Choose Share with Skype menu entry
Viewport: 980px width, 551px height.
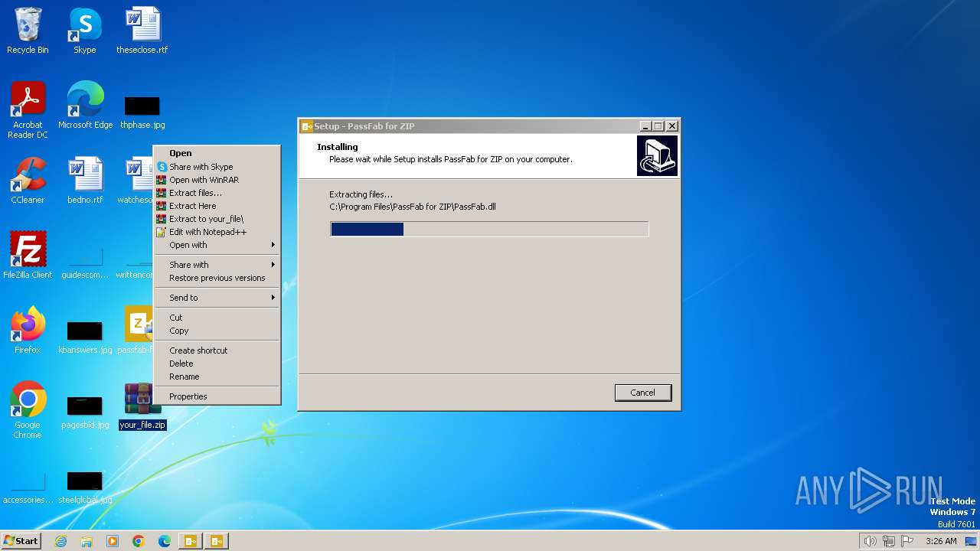[217, 167]
